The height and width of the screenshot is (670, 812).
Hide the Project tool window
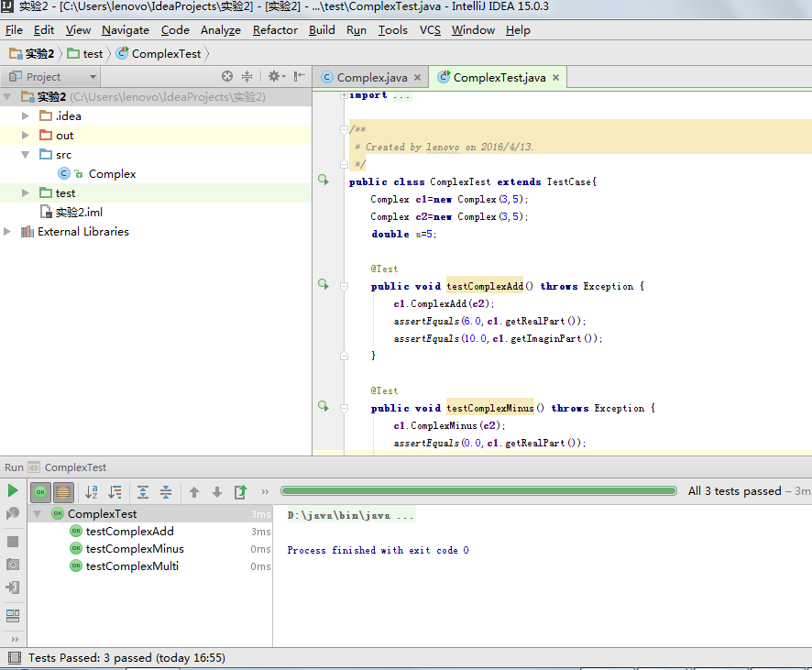click(x=300, y=77)
